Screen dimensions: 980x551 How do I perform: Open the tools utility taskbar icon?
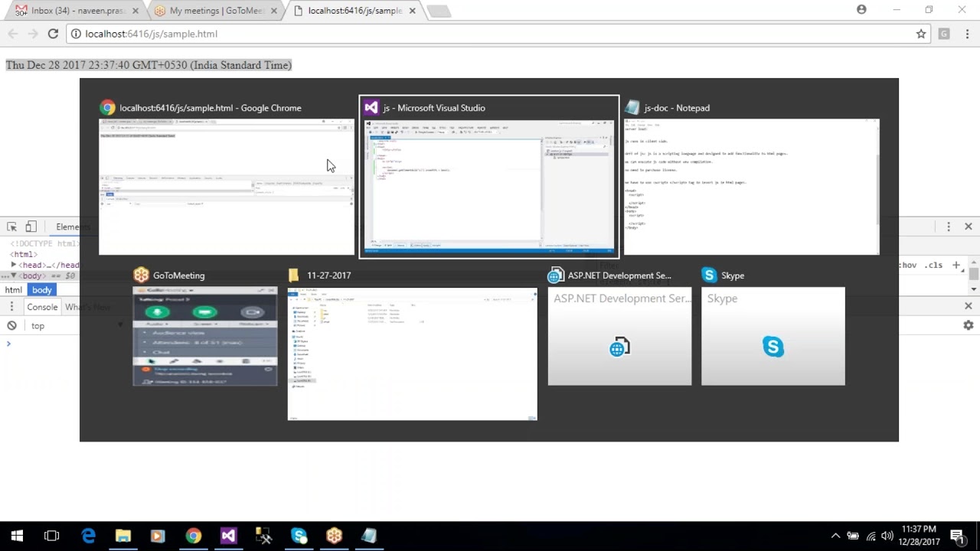[263, 536]
